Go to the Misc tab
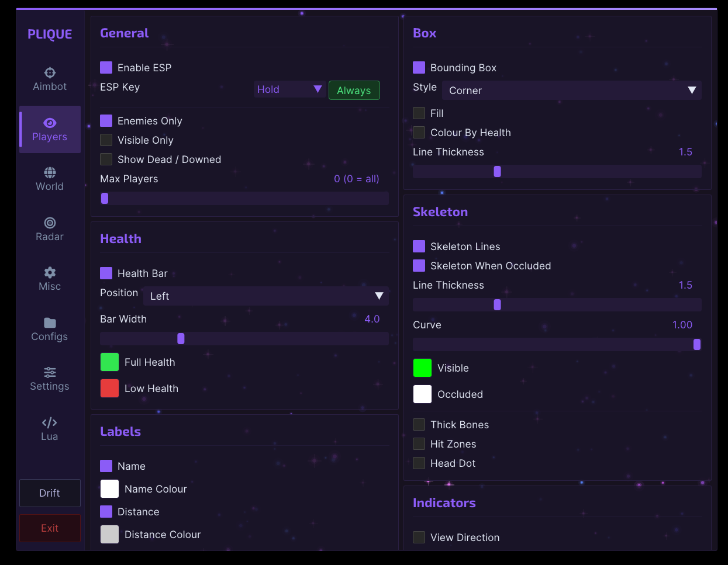The image size is (728, 565). point(50,279)
